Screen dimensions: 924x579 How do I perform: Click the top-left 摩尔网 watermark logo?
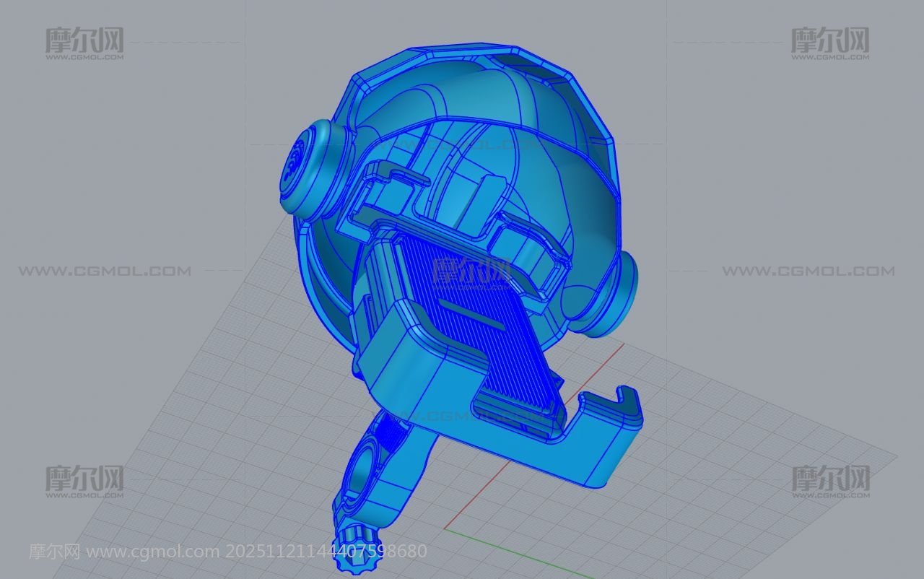pos(84,43)
